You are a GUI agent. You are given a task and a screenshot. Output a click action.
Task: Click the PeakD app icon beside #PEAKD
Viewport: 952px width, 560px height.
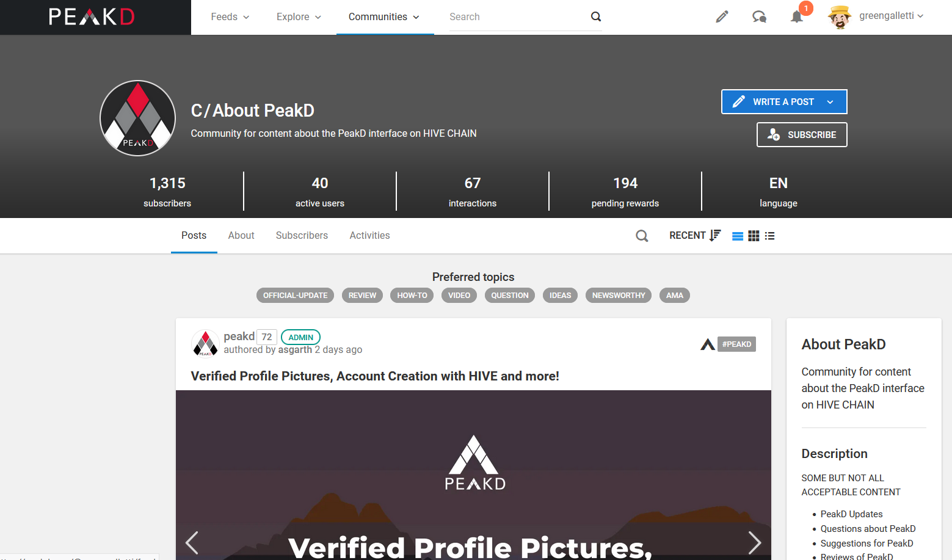(x=708, y=344)
